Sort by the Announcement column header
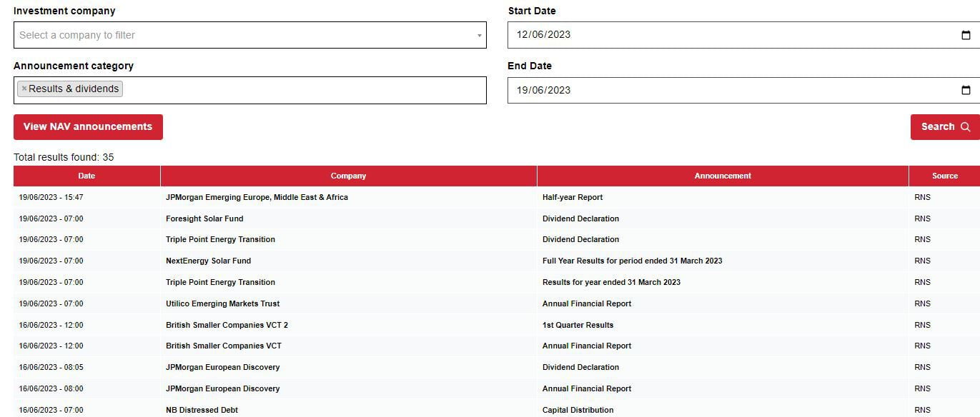 coord(723,176)
